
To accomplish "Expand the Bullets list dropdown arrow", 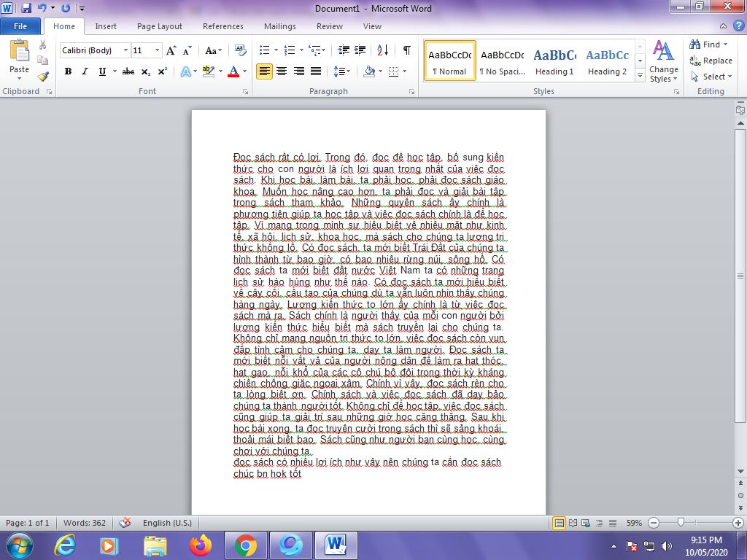I will [x=276, y=50].
